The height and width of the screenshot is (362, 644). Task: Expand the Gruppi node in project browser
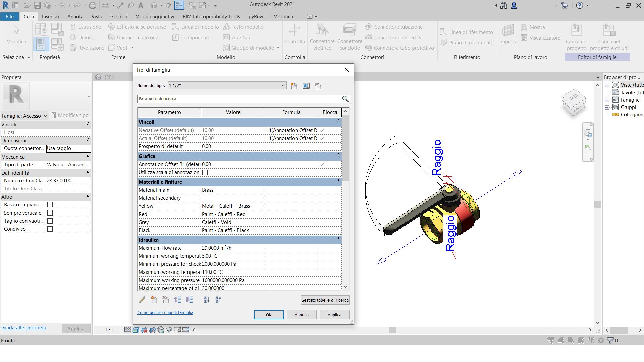pos(607,107)
